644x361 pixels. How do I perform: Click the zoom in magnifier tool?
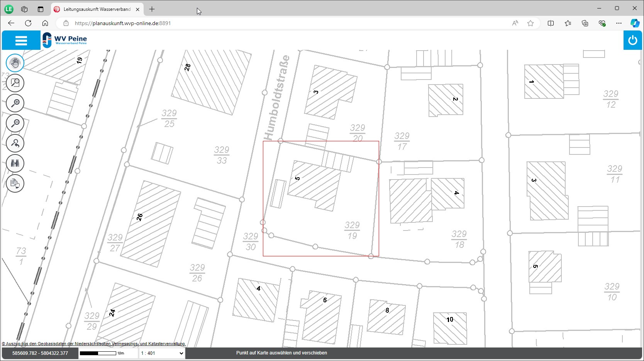coord(15,103)
